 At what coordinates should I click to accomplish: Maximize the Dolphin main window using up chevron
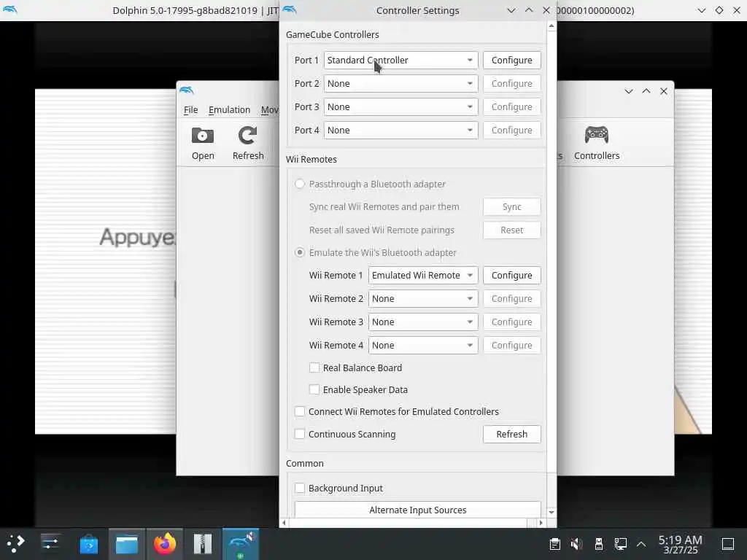(646, 91)
